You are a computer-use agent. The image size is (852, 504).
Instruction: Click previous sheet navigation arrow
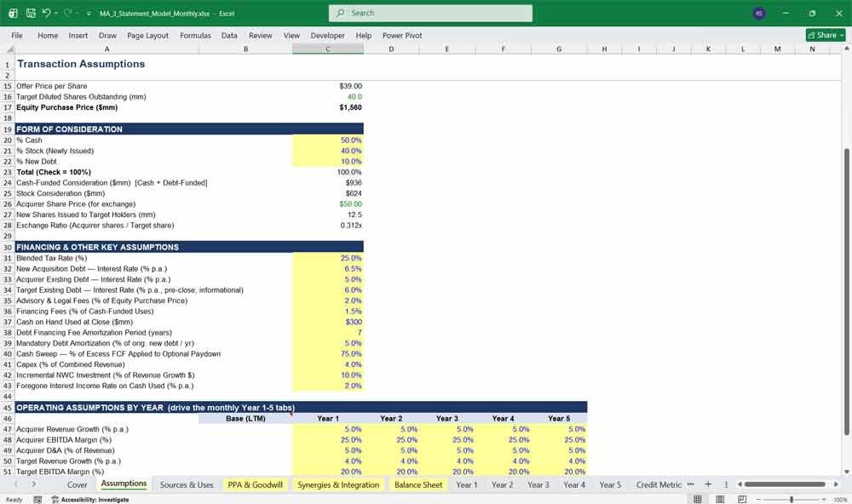15,484
